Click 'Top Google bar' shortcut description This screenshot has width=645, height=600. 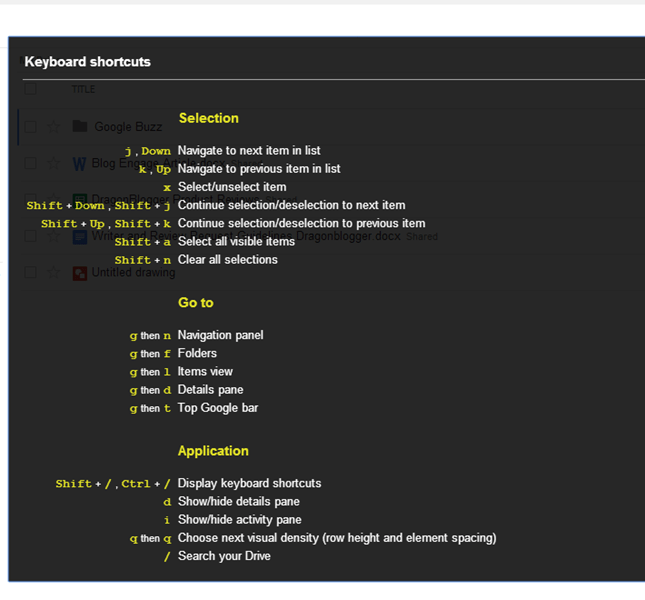point(218,408)
